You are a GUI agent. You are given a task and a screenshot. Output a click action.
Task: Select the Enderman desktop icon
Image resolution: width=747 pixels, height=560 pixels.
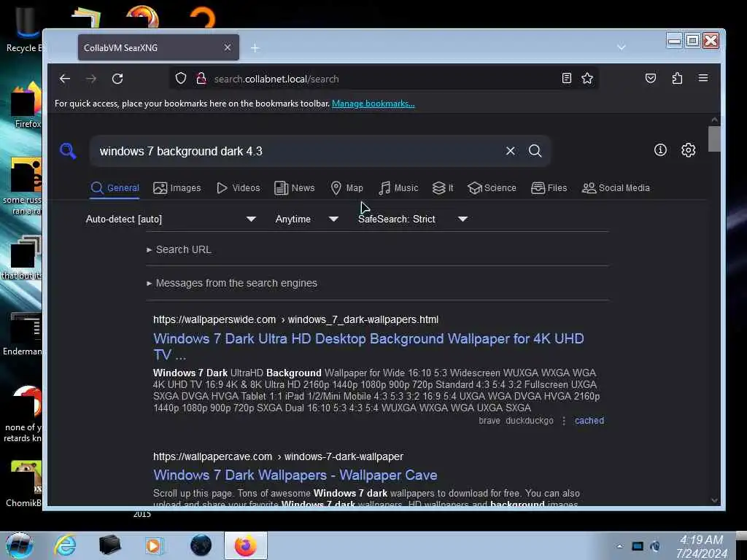(x=23, y=334)
